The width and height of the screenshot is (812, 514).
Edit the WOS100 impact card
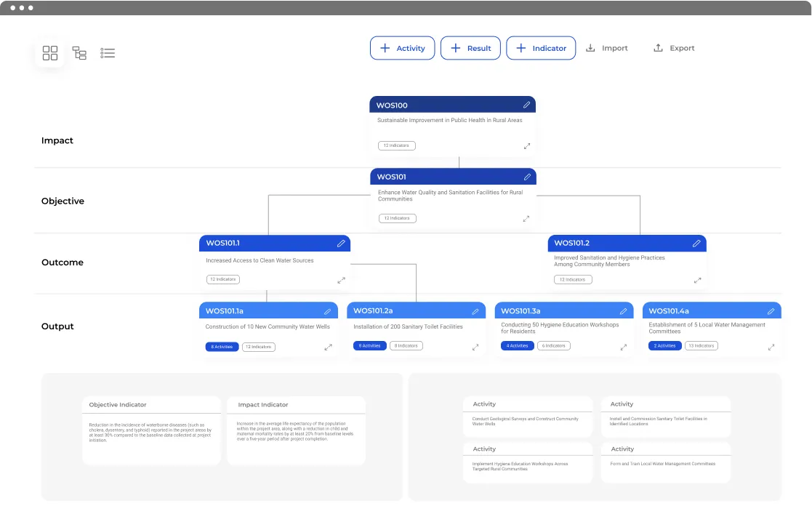(x=526, y=105)
